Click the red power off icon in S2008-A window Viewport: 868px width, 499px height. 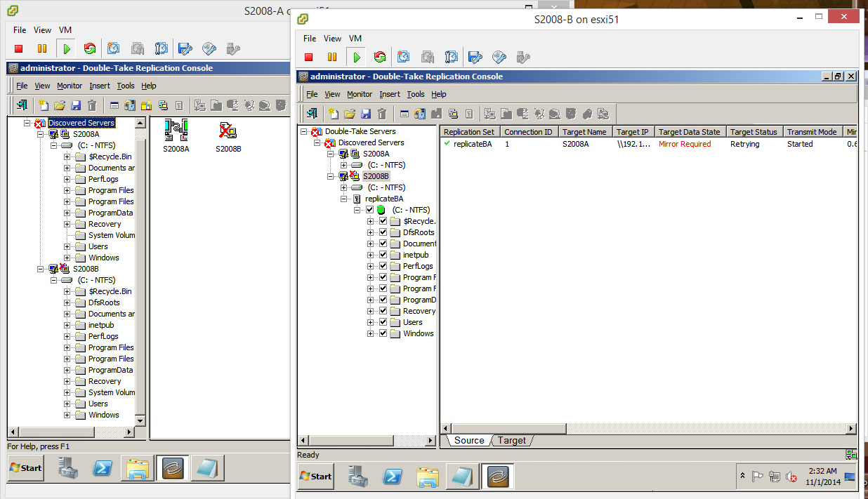pyautogui.click(x=19, y=48)
